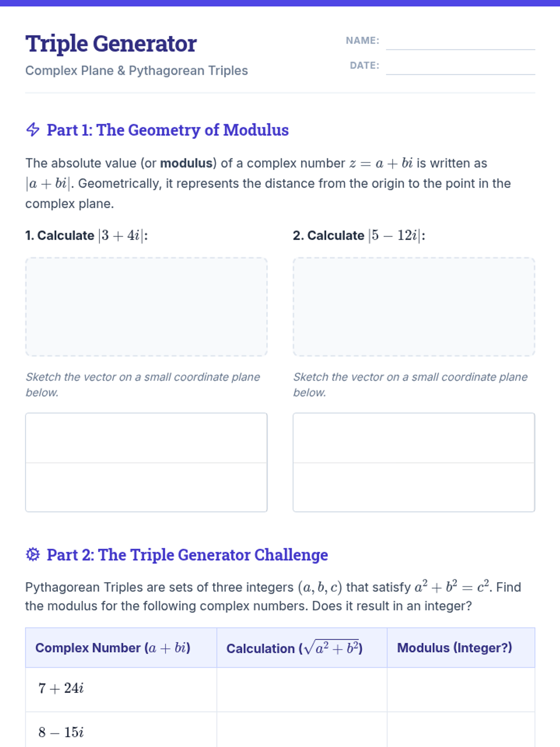Click the gear icon beside Part 2
The width and height of the screenshot is (560, 747).
pos(33,554)
